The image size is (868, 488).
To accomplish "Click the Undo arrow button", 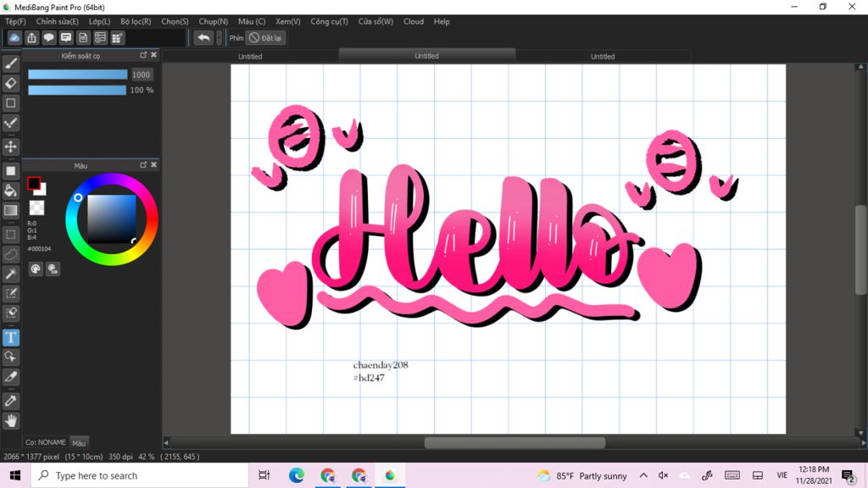I will tap(203, 37).
